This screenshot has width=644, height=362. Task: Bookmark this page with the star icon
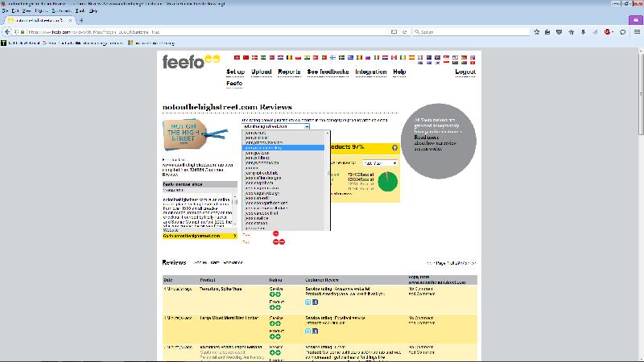point(536,31)
